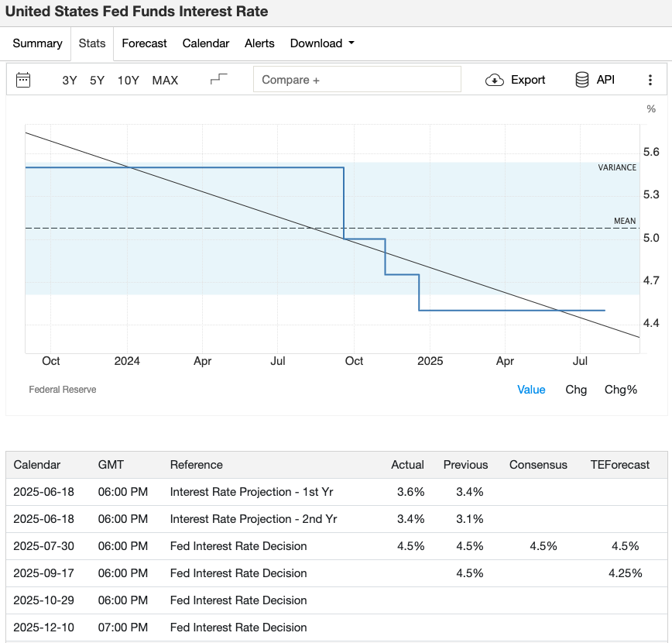
Task: Click the Previous column header
Action: (466, 465)
